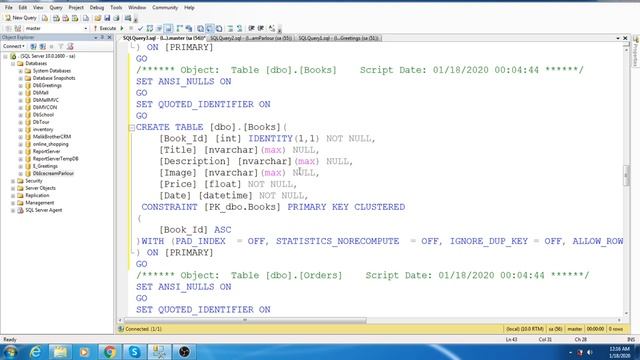Viewport: 640px width, 360px height.
Task: Select the inventory database in the tree
Action: point(43,129)
